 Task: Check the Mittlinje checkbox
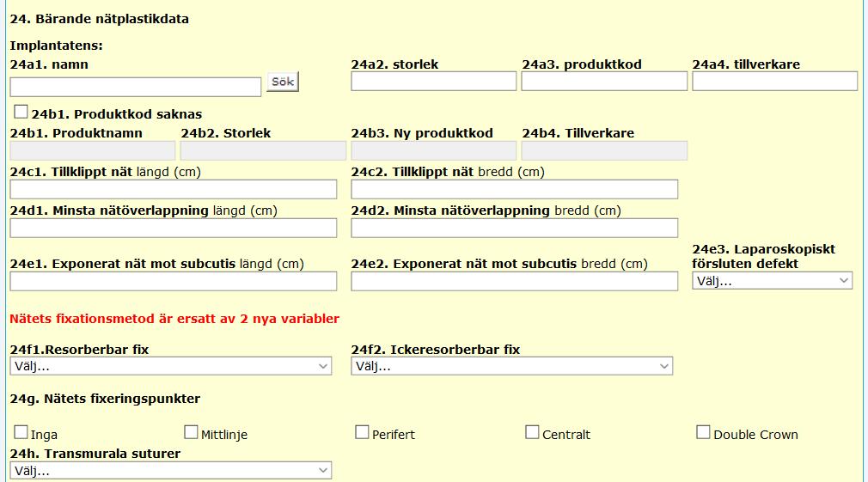click(191, 432)
